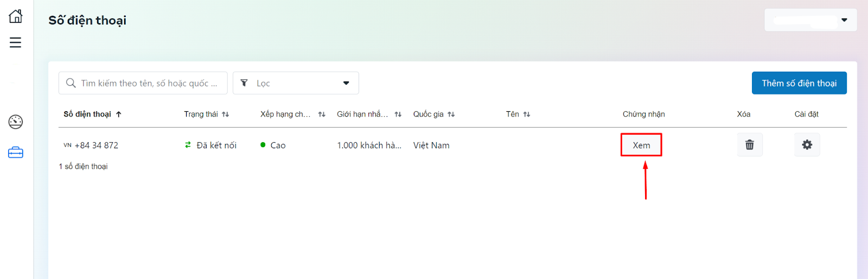
Task: Sort by Trạng thái column arrows
Action: pos(226,114)
